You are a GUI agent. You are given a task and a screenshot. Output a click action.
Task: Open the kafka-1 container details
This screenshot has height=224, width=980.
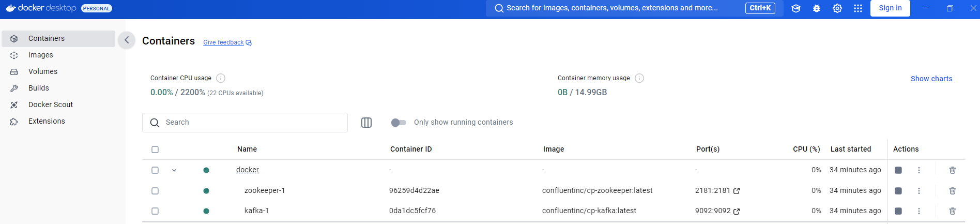[256, 211]
